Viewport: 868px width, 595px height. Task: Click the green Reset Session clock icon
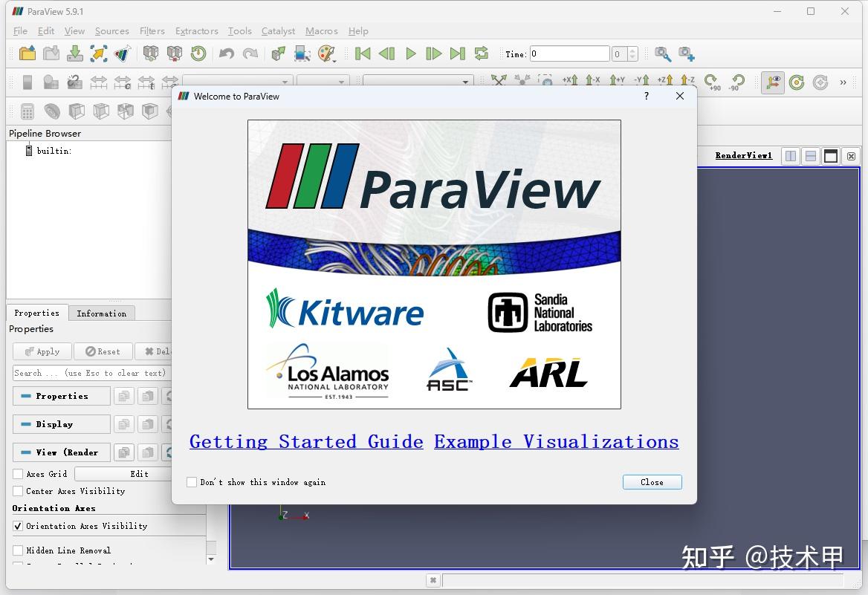tap(198, 53)
